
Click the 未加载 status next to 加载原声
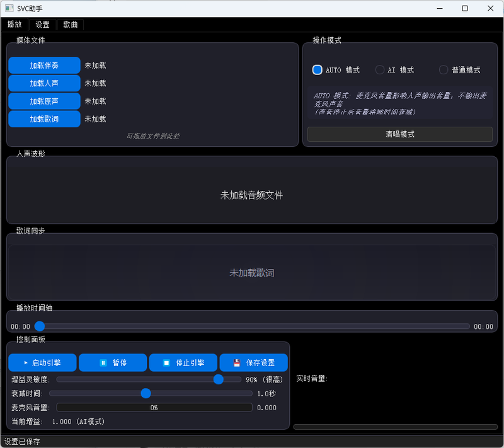click(95, 101)
